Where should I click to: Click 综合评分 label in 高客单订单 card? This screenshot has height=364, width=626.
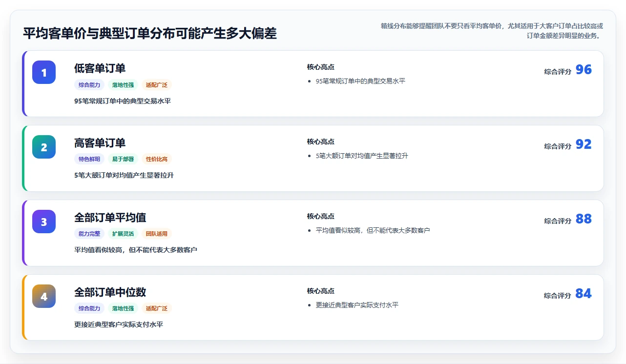click(558, 146)
